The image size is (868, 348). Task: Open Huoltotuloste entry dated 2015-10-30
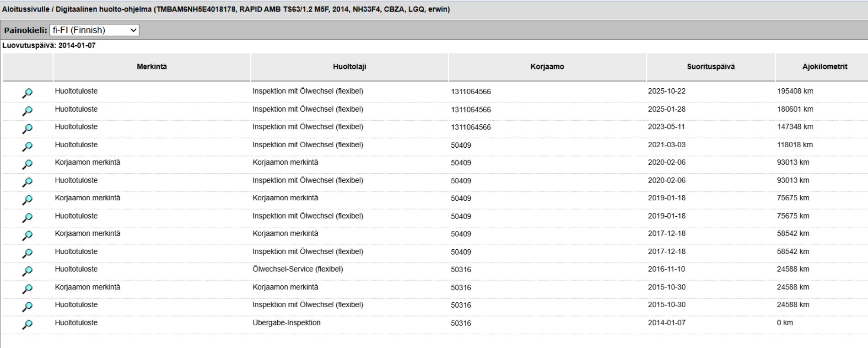pyautogui.click(x=27, y=307)
